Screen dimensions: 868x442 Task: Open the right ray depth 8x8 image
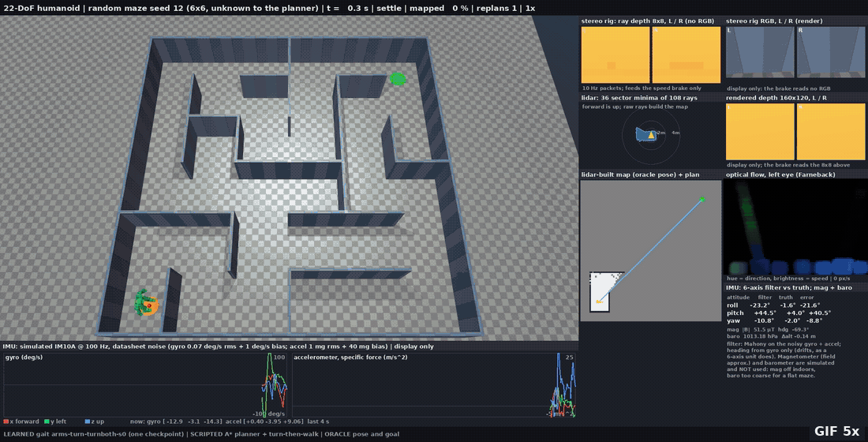(687, 54)
